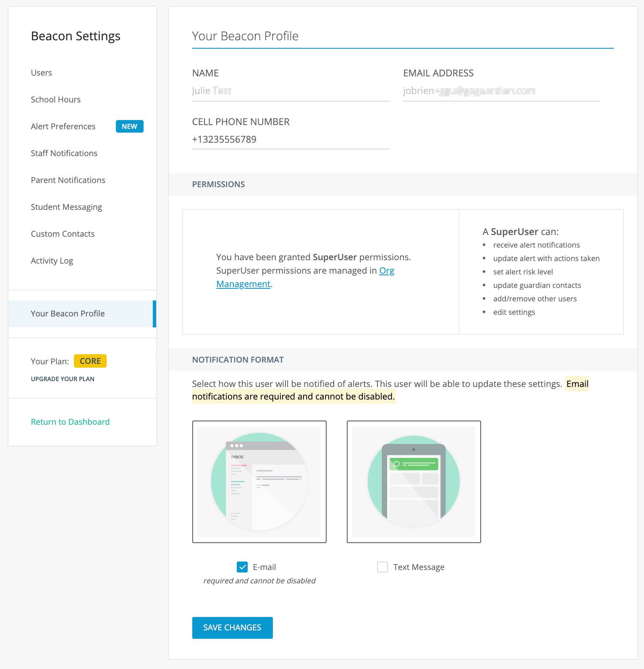Screen dimensions: 644x669
Task: Click 'update guardian contacts' list item
Action: coord(537,285)
